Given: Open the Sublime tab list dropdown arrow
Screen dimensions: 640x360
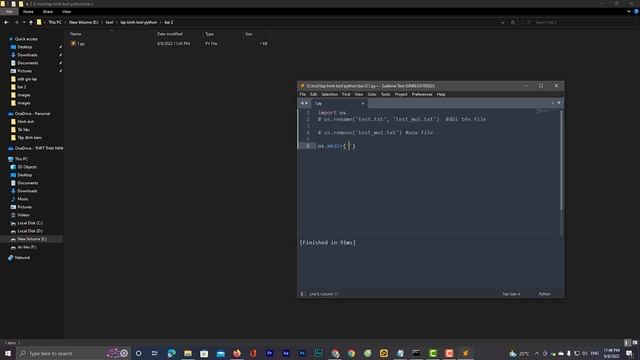Looking at the screenshot, I should click(559, 103).
